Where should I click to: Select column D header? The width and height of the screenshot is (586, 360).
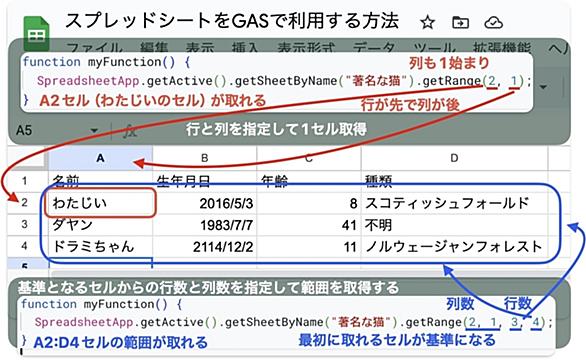point(454,158)
